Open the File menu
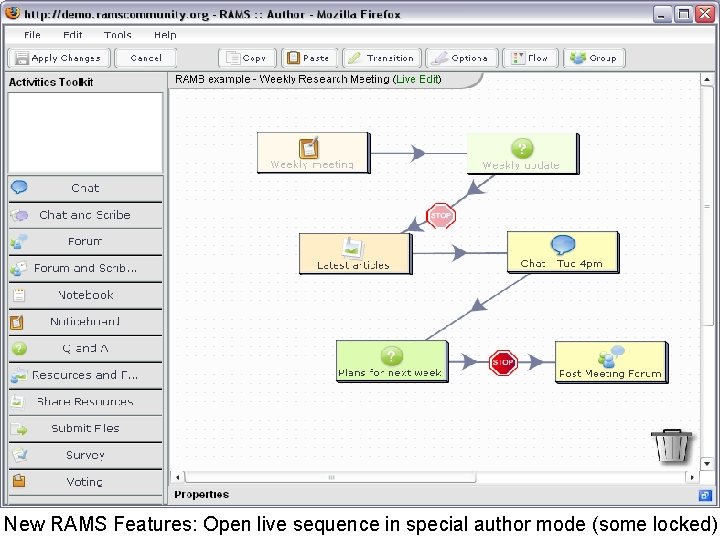Screen dimensions: 720x540 pyautogui.click(x=32, y=35)
